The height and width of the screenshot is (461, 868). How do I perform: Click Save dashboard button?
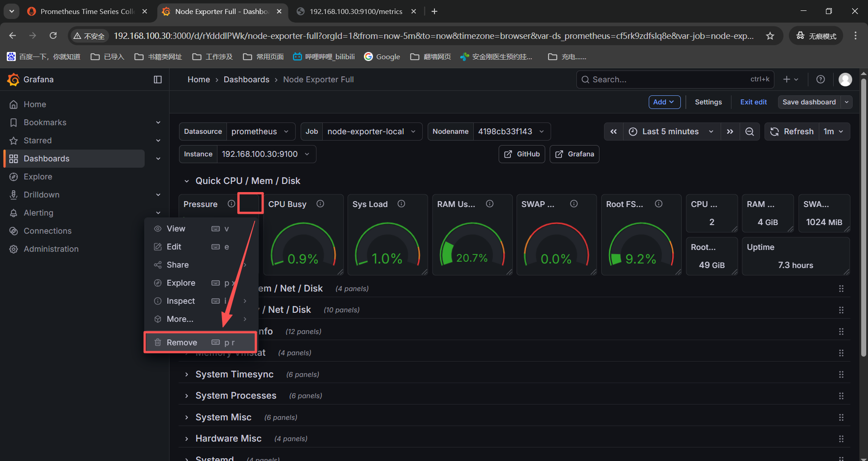[809, 102]
